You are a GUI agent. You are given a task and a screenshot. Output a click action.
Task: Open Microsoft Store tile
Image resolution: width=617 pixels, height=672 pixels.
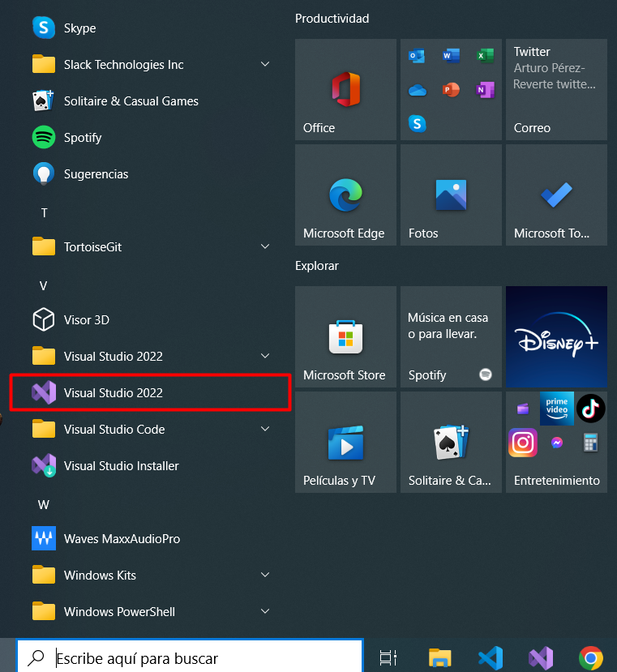pyautogui.click(x=345, y=336)
